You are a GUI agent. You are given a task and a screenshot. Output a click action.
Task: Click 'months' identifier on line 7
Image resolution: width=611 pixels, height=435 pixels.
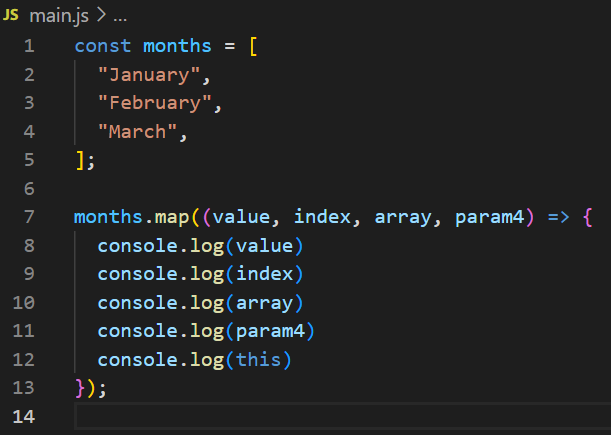point(108,217)
